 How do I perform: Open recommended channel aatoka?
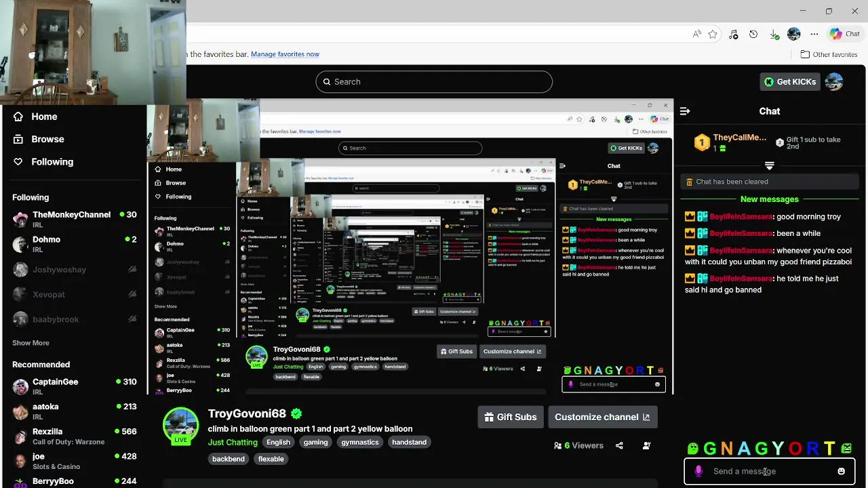75,411
